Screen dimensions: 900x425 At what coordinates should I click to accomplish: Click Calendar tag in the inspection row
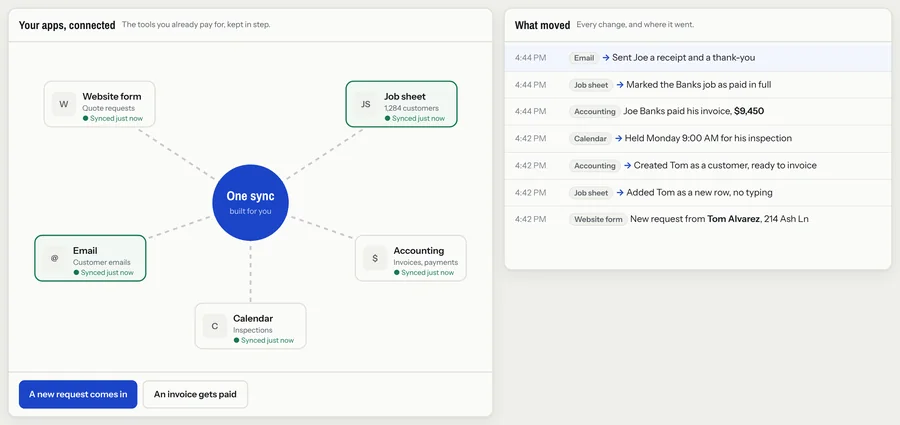591,138
